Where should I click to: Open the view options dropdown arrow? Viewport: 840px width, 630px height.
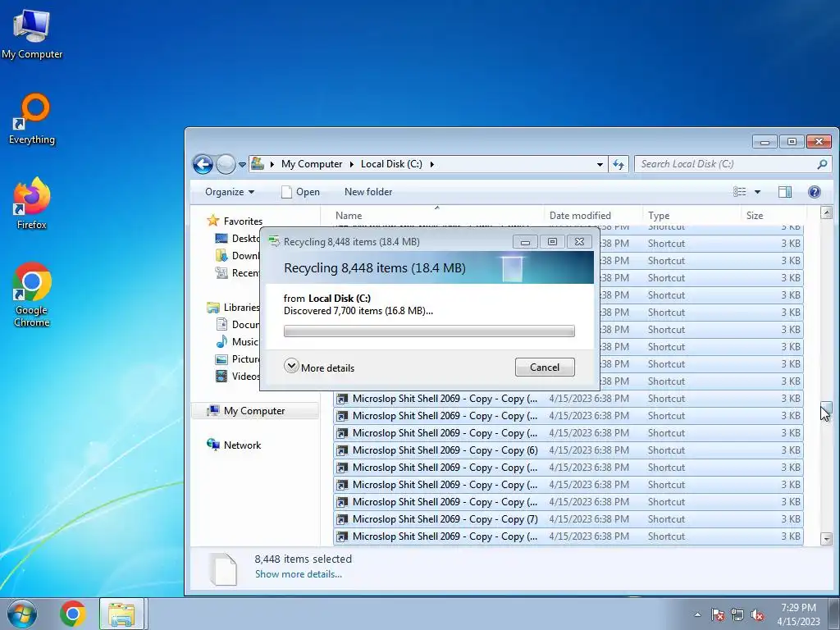coord(757,192)
